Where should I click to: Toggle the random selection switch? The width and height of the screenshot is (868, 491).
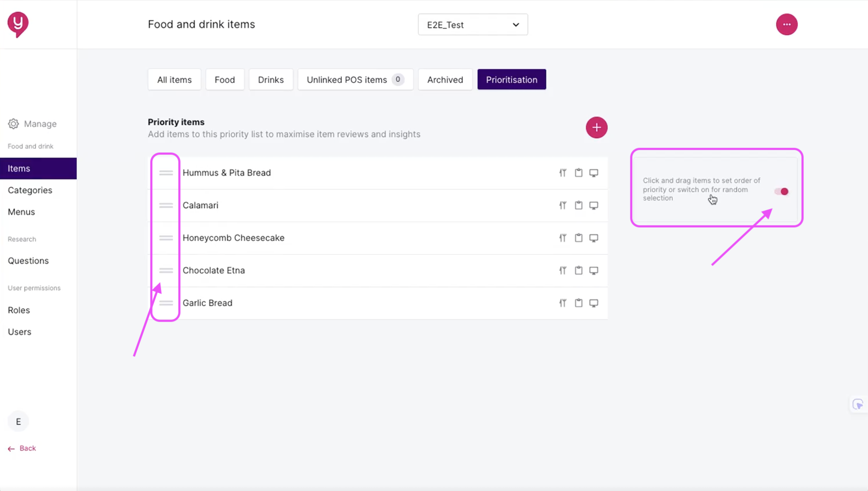pyautogui.click(x=781, y=191)
